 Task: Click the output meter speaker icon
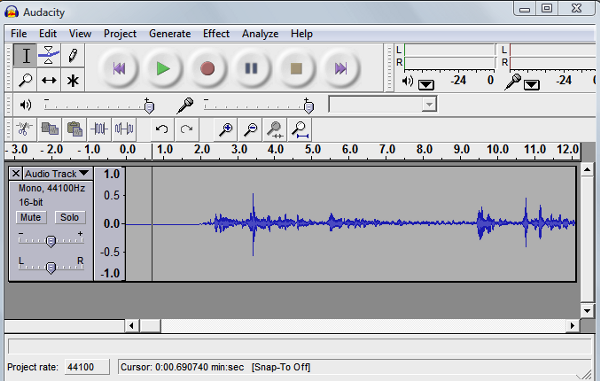(x=407, y=81)
